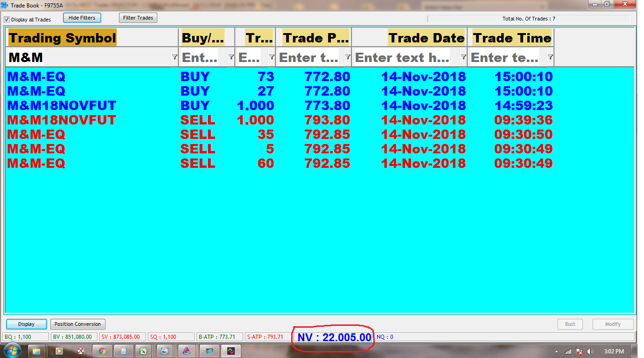644x358 pixels.
Task: Focus the Trade Time filter text field
Action: pyautogui.click(x=508, y=57)
